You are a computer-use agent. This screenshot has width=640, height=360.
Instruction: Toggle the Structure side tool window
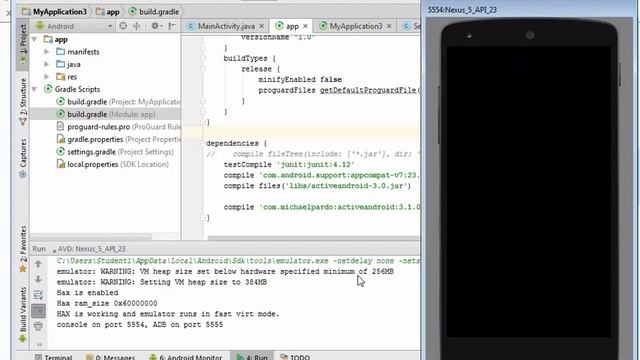pyautogui.click(x=23, y=102)
